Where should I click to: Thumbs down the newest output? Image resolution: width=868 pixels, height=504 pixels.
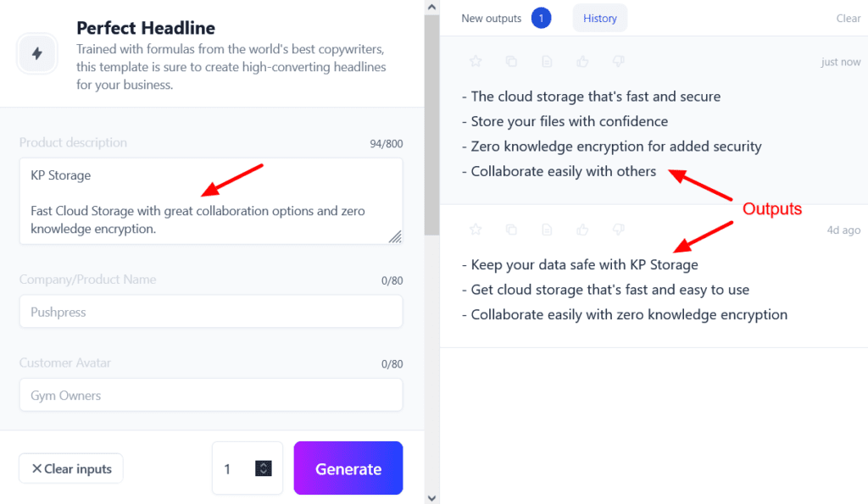coord(618,61)
